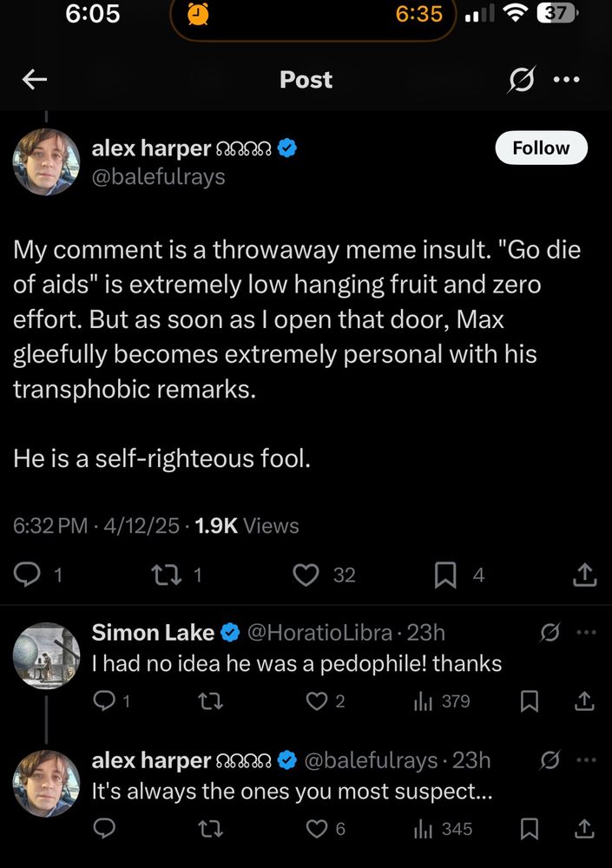Tap the back arrow icon
This screenshot has height=868, width=612.
34,80
